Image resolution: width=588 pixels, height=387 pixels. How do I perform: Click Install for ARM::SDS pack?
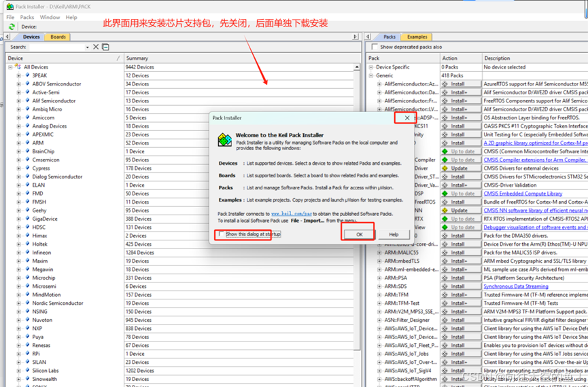click(x=461, y=287)
